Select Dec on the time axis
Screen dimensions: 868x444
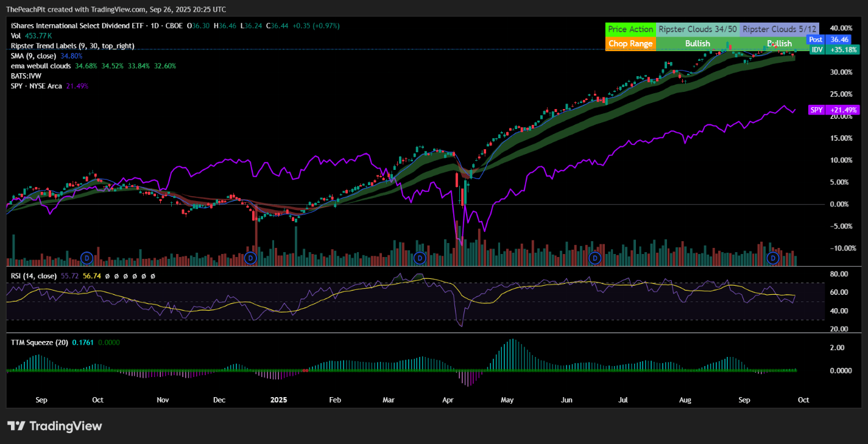coord(219,400)
